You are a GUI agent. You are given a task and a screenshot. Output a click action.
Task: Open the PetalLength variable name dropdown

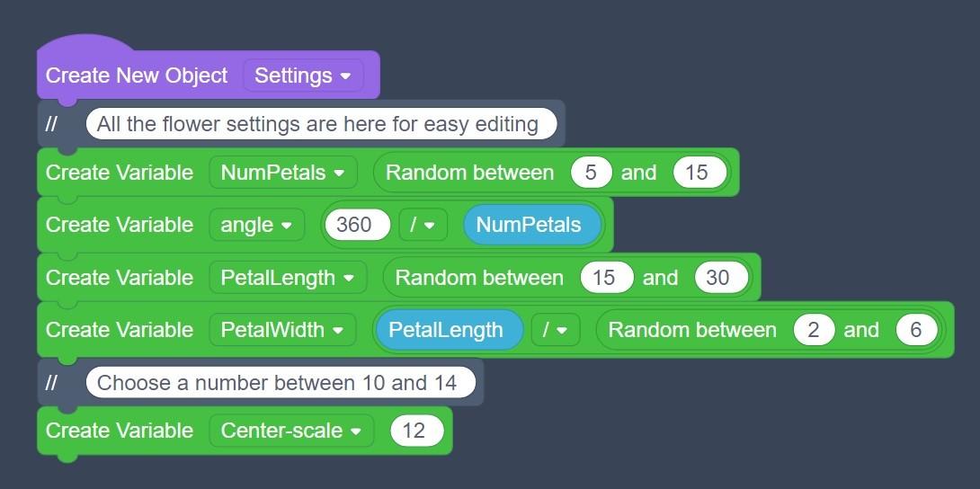288,278
